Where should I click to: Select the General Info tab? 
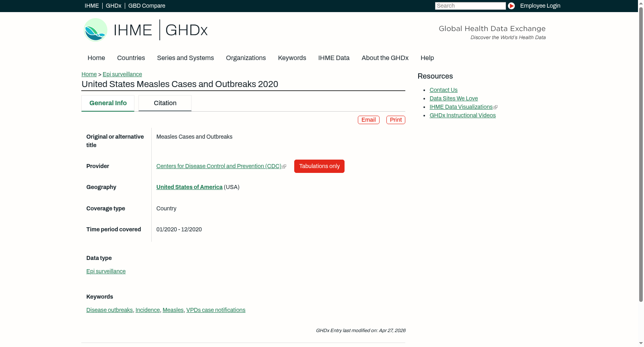(x=108, y=103)
